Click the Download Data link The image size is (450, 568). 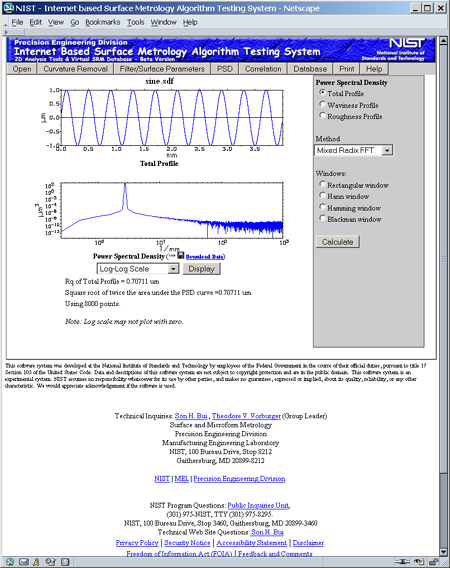[x=205, y=257]
